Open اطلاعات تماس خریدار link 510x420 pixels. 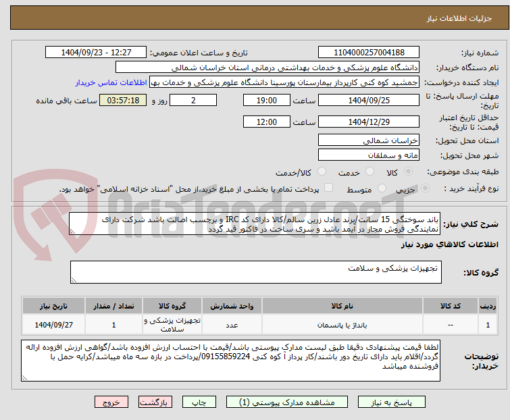coord(111,82)
